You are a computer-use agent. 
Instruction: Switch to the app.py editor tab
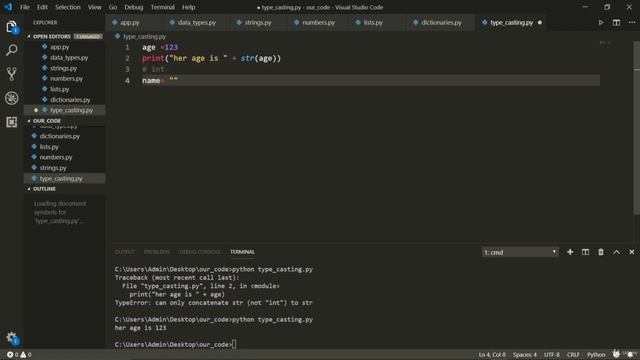(x=134, y=22)
